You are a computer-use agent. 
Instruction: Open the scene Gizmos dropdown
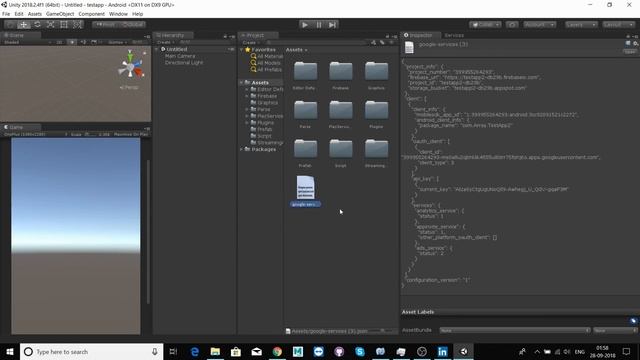117,42
